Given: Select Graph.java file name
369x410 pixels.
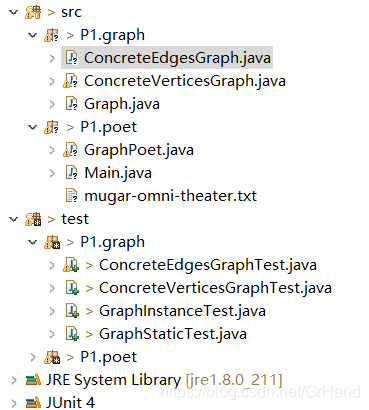Looking at the screenshot, I should point(122,104).
